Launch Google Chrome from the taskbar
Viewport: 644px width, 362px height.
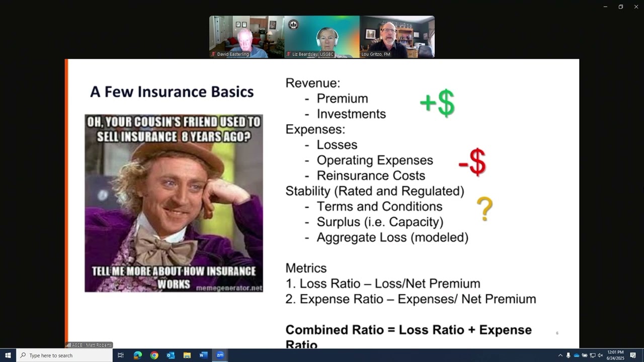(x=154, y=355)
